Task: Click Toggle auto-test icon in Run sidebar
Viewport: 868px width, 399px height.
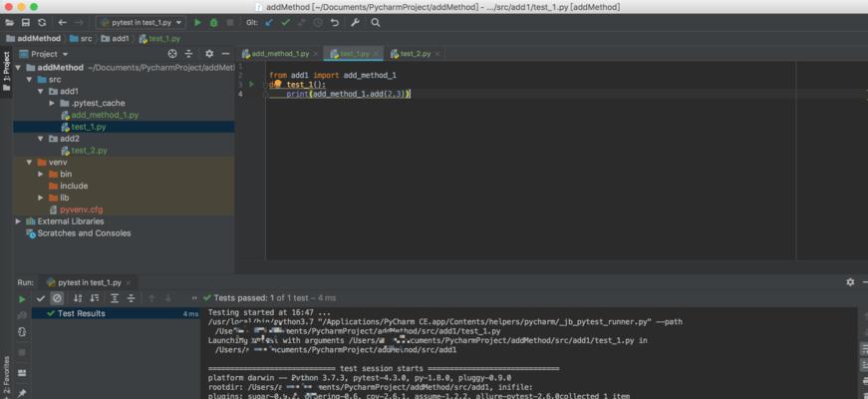Action: click(22, 332)
